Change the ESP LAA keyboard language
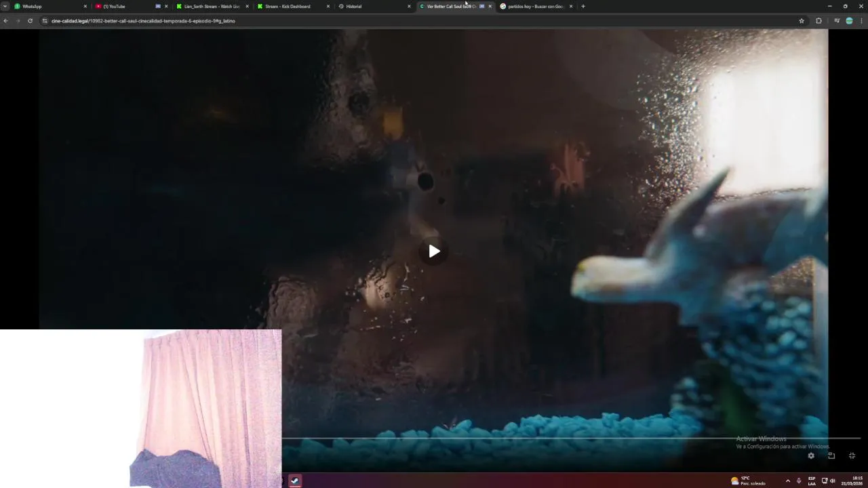This screenshot has width=868, height=488. coord(812,481)
